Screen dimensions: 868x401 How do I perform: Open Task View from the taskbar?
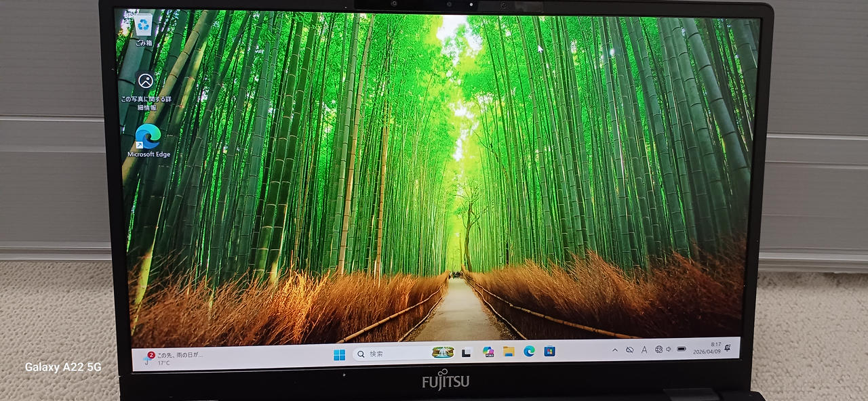point(467,352)
